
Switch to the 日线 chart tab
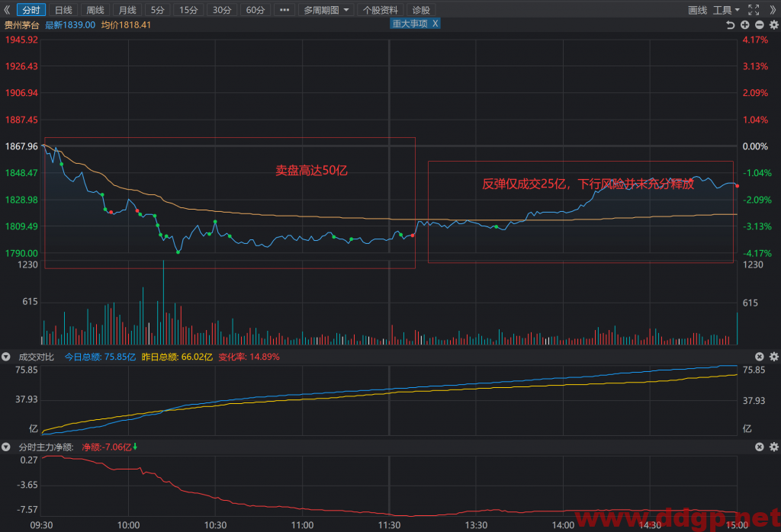point(63,10)
